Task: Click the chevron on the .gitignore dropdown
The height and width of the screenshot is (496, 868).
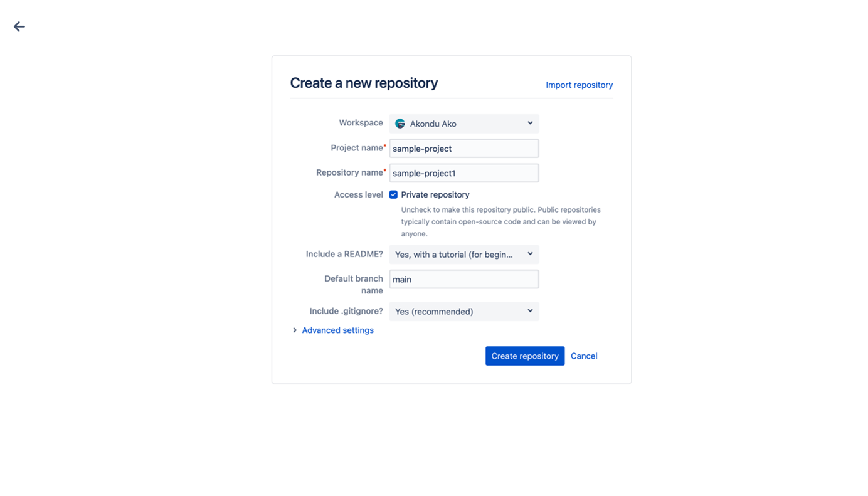Action: coord(530,311)
